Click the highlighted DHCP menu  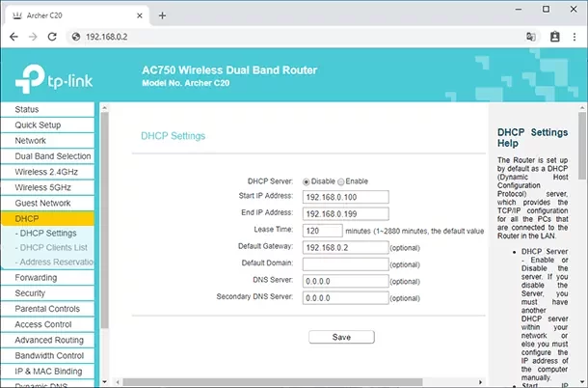[x=47, y=218]
